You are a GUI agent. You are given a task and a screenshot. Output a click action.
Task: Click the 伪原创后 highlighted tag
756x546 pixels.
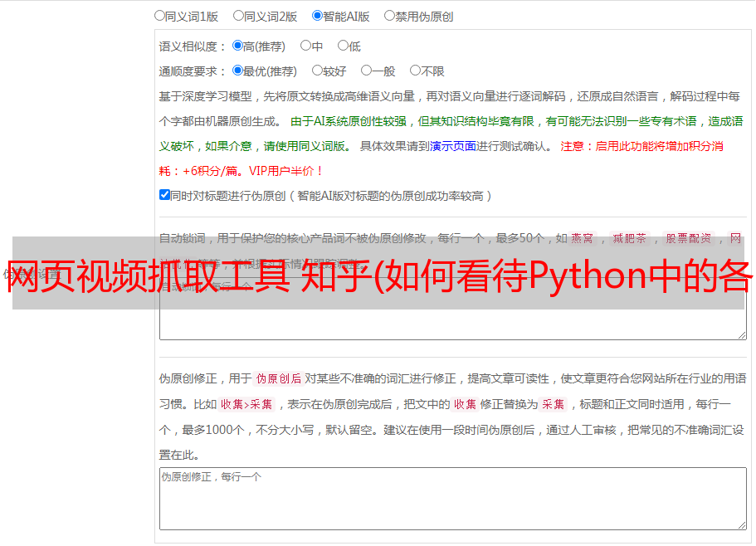click(279, 378)
